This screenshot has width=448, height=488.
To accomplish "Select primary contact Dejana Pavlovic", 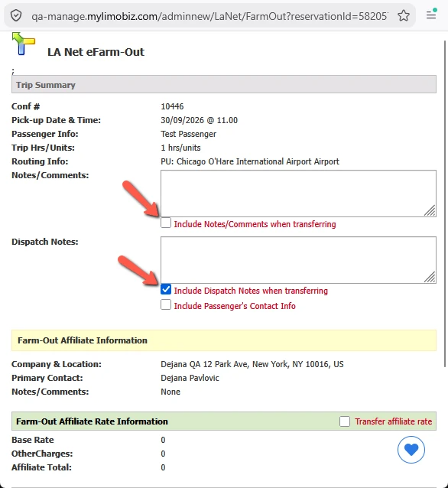I will click(190, 378).
